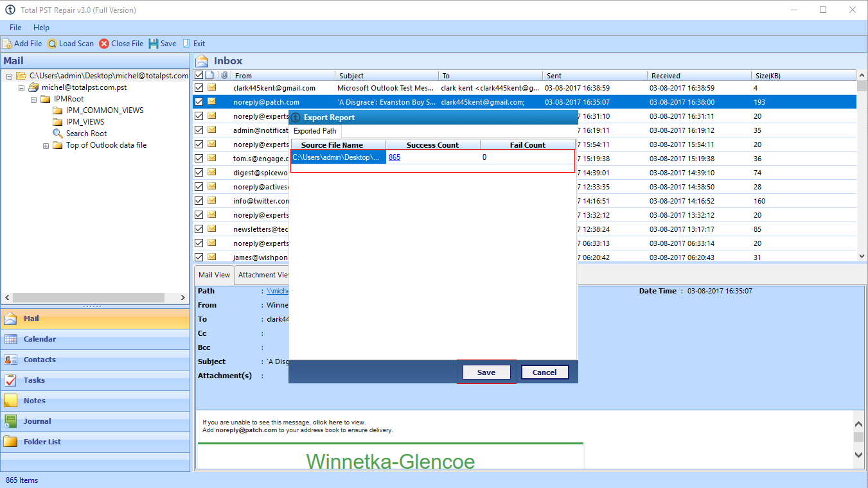Click the Save toolbar icon

click(x=154, y=44)
